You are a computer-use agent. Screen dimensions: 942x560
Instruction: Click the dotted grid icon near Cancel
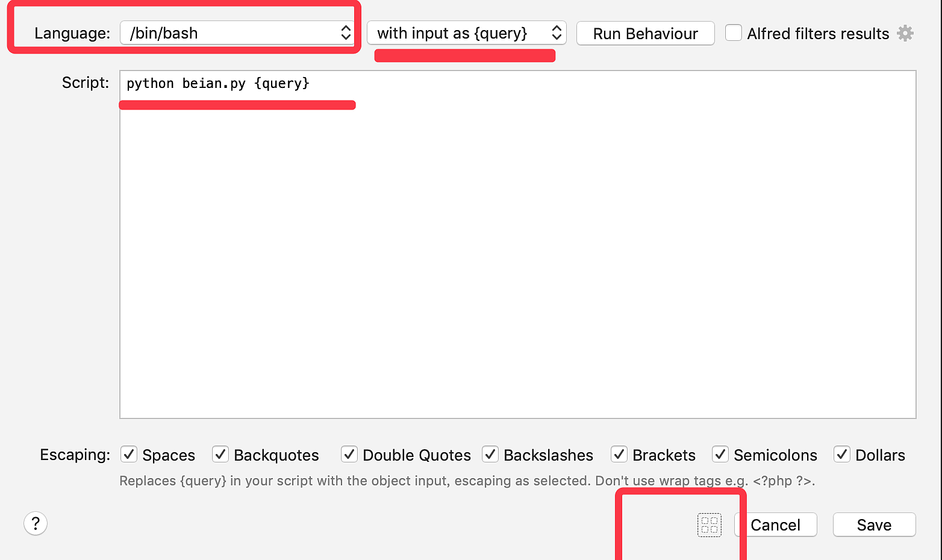[709, 525]
